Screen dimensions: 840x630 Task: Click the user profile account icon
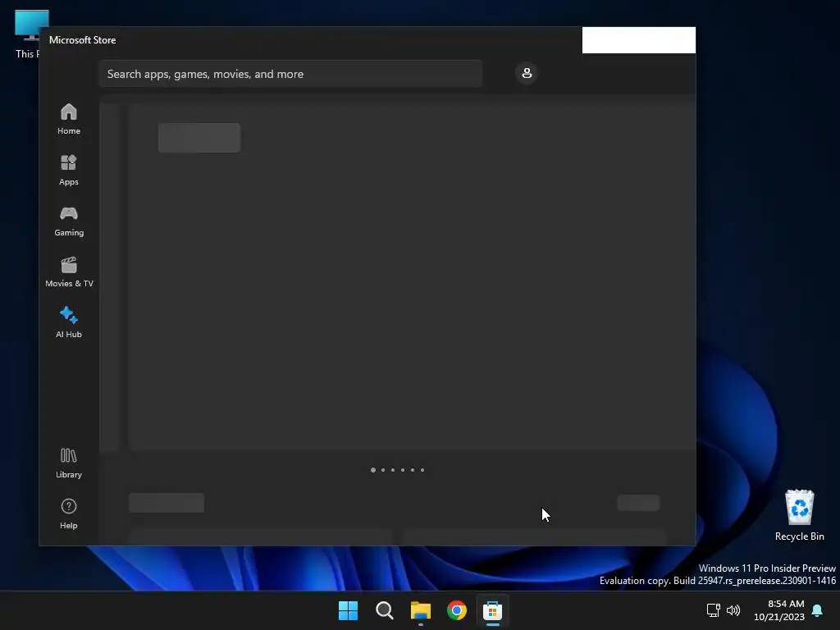coord(527,73)
